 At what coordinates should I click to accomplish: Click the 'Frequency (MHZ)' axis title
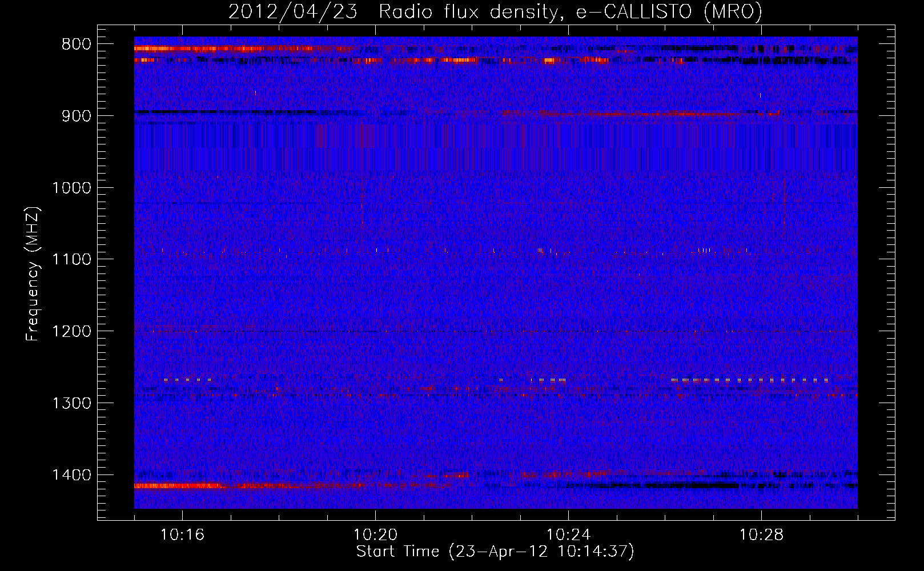pos(33,274)
